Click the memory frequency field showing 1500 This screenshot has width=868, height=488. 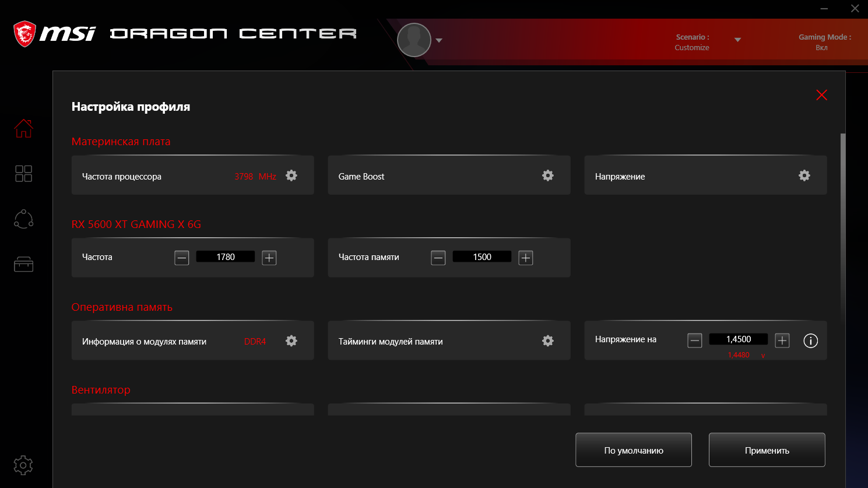pyautogui.click(x=482, y=257)
